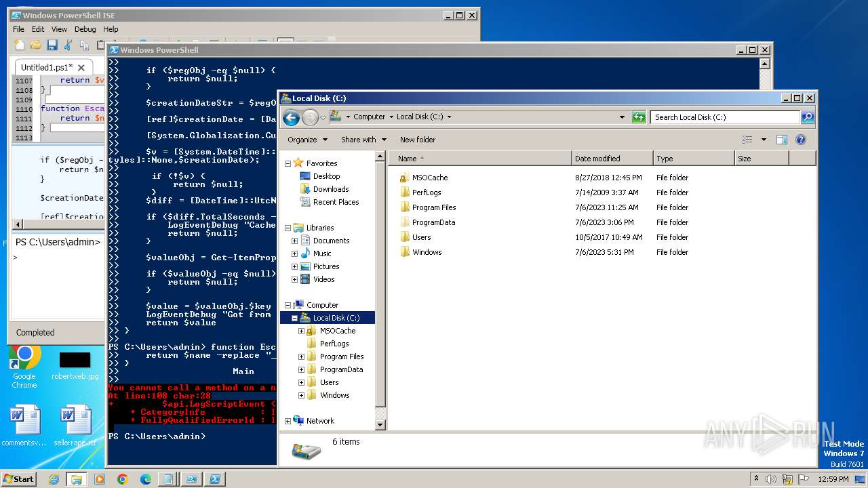Click the Help question mark icon in Explorer

pyautogui.click(x=800, y=140)
